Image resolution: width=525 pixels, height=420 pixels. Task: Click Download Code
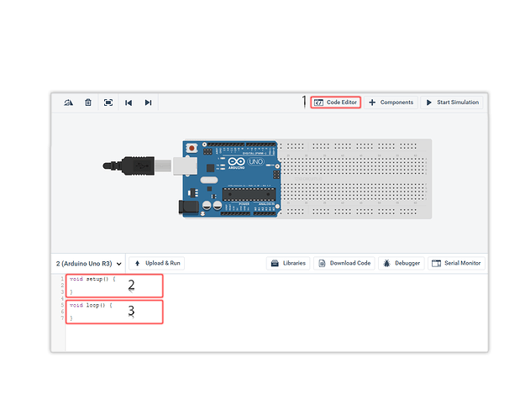click(344, 263)
